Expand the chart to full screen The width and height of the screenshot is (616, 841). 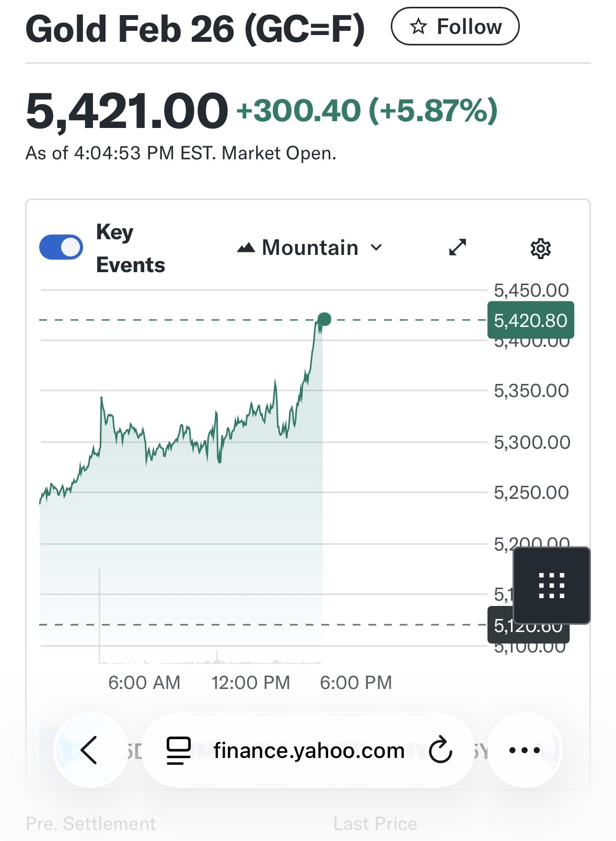click(x=458, y=247)
